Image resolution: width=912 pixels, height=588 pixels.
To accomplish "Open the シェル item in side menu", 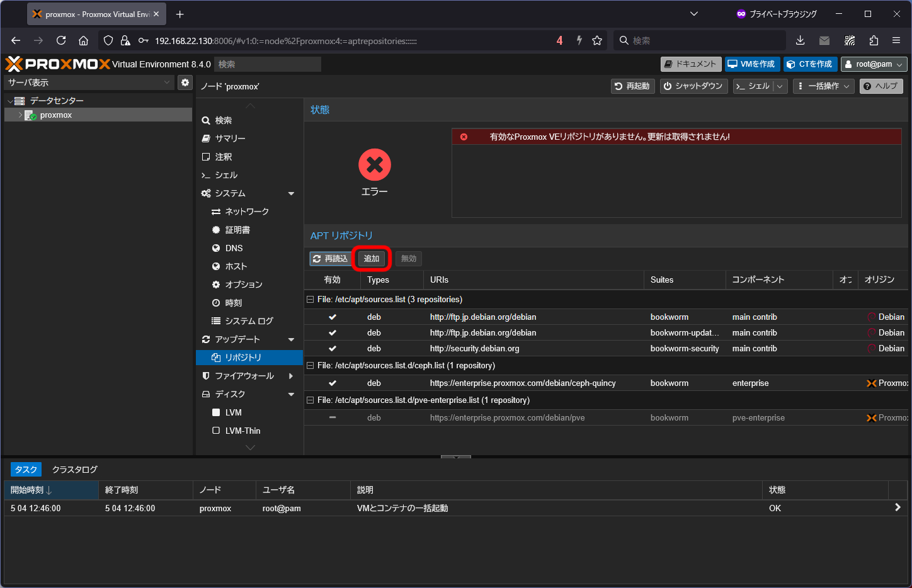I will [x=249, y=175].
